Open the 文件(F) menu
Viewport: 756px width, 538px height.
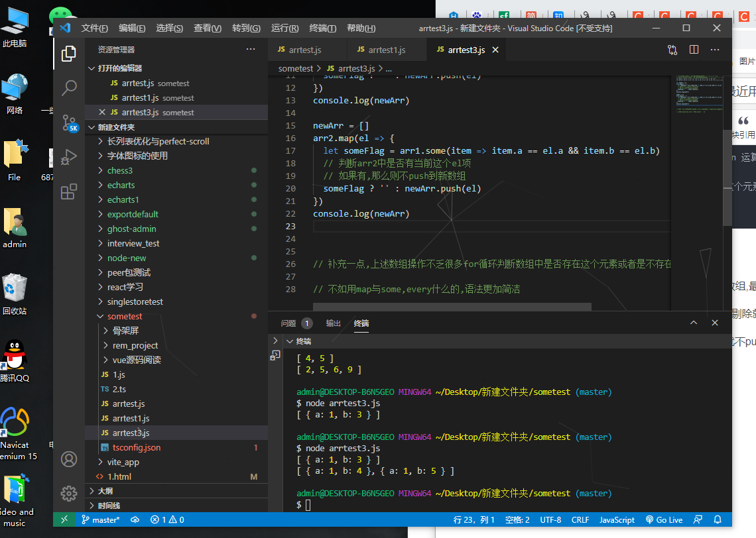94,28
